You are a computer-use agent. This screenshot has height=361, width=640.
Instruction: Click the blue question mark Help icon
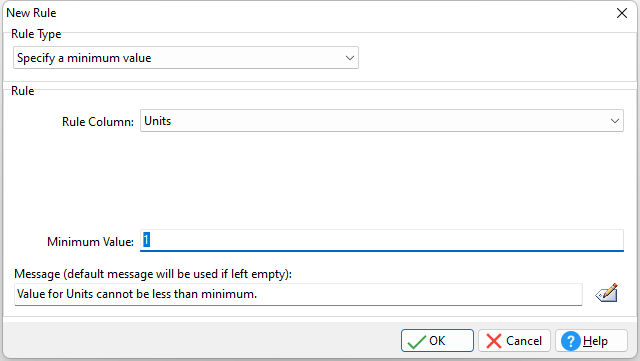point(571,341)
